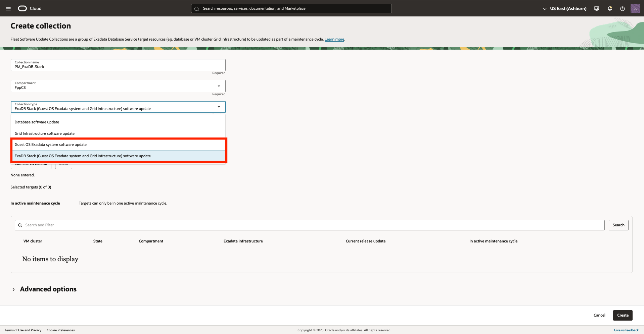Focus the global search resources field
This screenshot has width=644, height=334.
point(291,8)
